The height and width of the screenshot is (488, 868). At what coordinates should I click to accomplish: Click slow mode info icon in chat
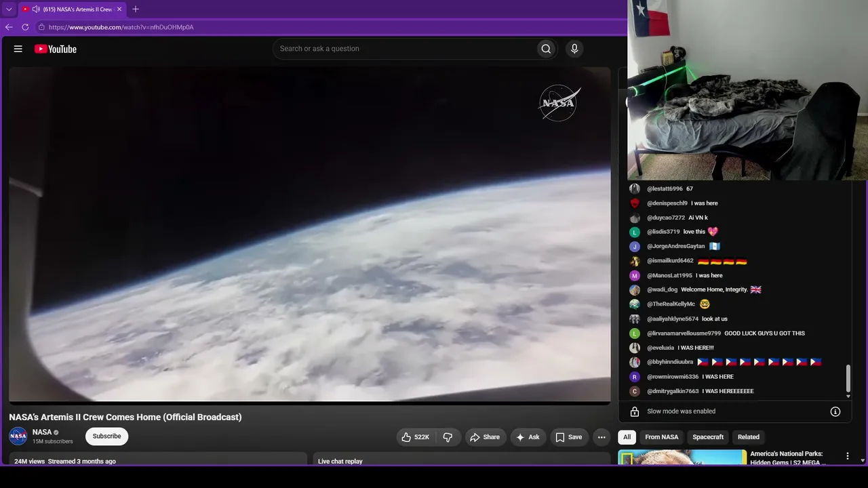pos(835,411)
